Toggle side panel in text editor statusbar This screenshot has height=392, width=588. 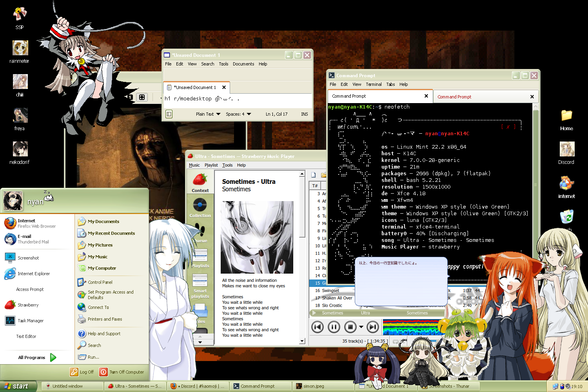(x=169, y=114)
